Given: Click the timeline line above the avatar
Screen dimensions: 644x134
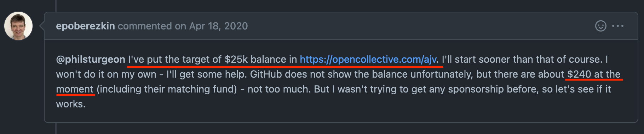Looking at the screenshot, I should [x=56, y=6].
